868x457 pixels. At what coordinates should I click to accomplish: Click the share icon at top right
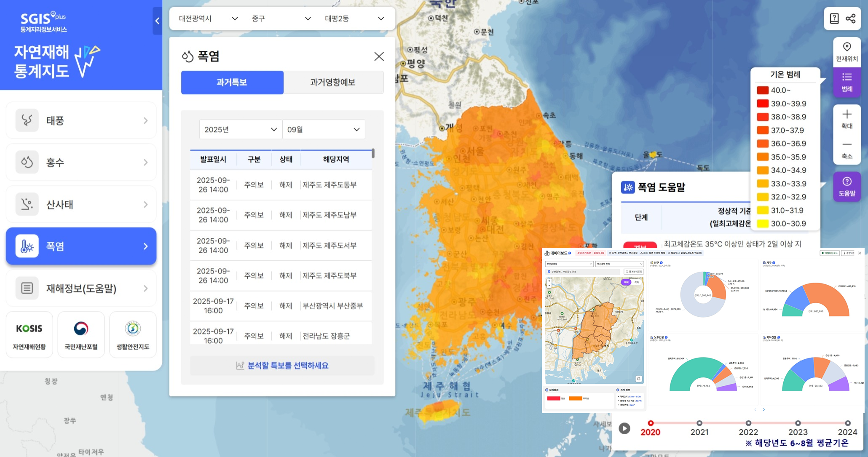[851, 19]
